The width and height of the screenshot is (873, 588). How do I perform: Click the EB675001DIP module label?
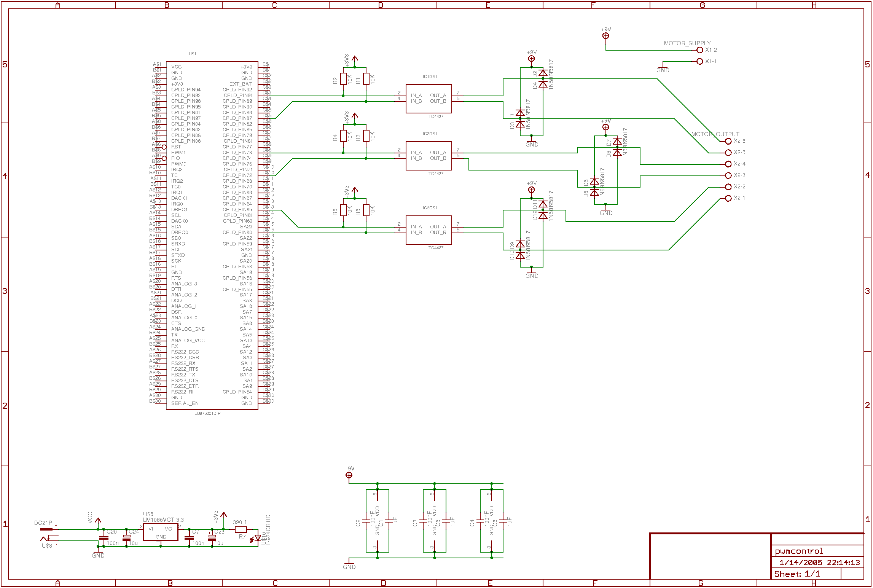click(207, 413)
